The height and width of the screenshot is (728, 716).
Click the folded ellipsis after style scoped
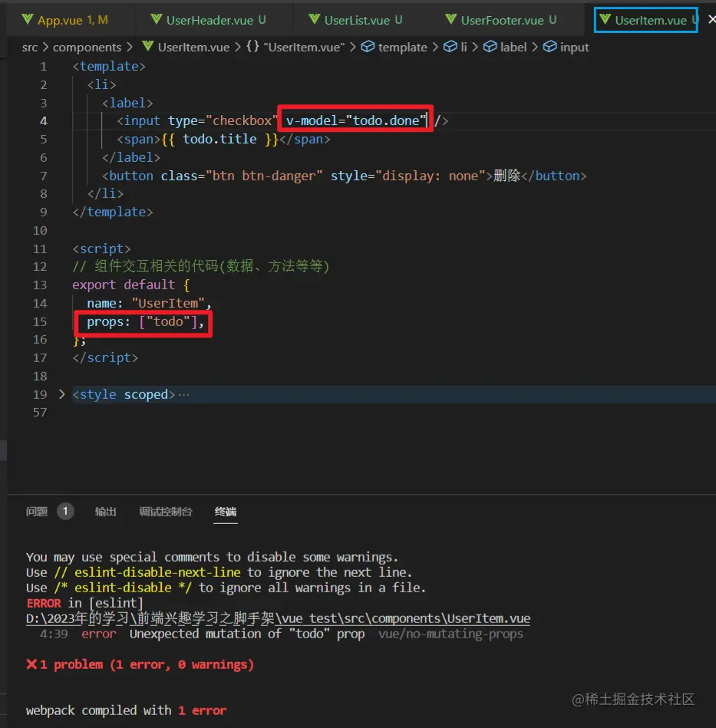[x=184, y=394]
